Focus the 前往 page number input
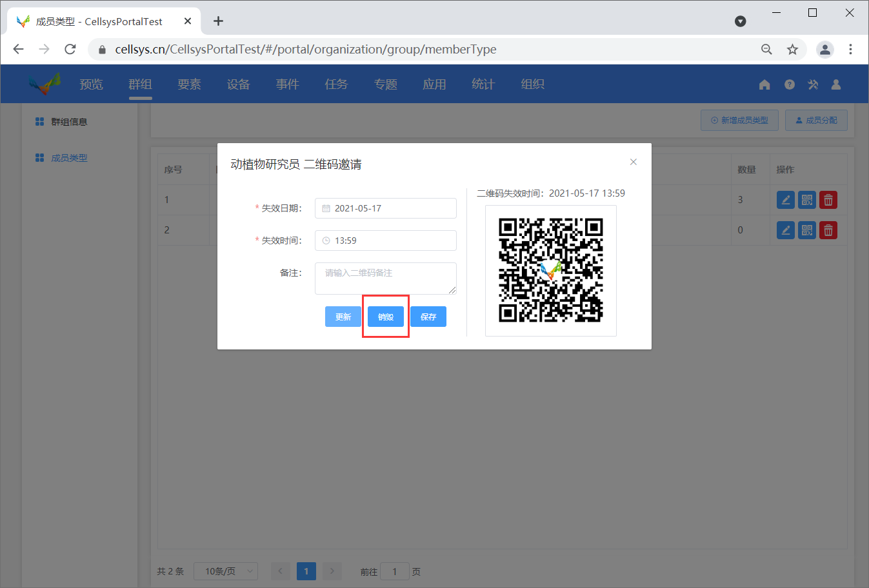 pos(395,571)
